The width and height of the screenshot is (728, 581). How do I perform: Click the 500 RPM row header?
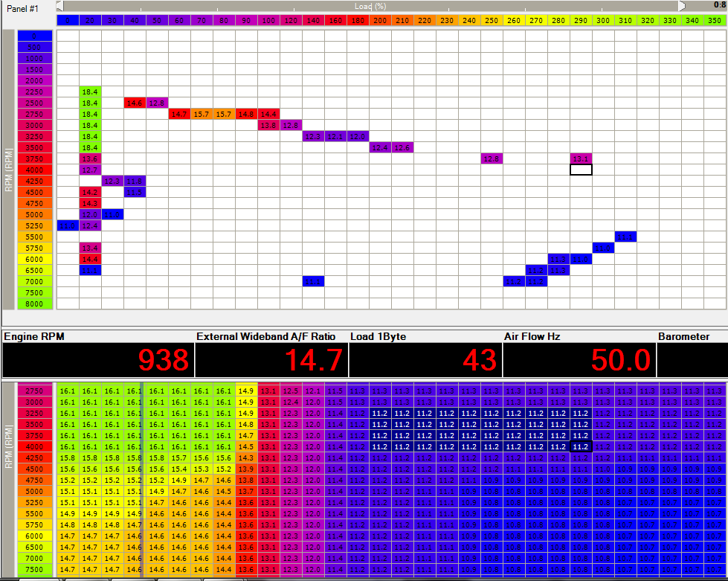point(34,47)
